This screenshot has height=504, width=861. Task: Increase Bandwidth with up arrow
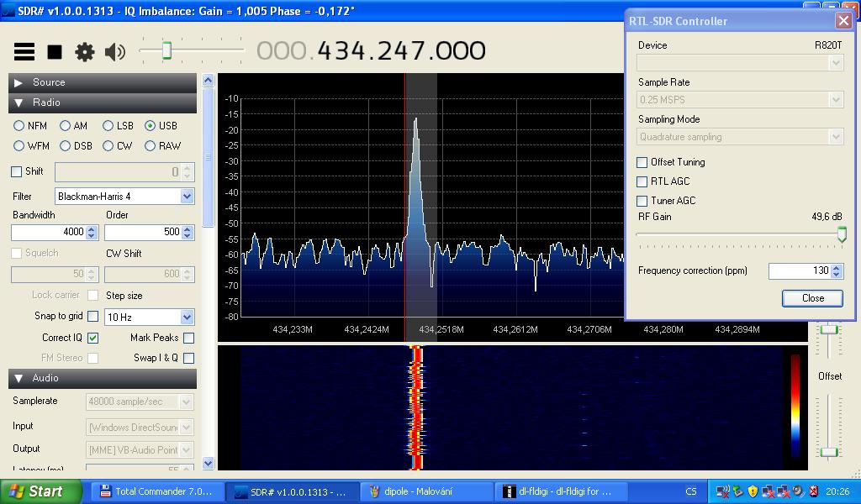click(x=92, y=228)
